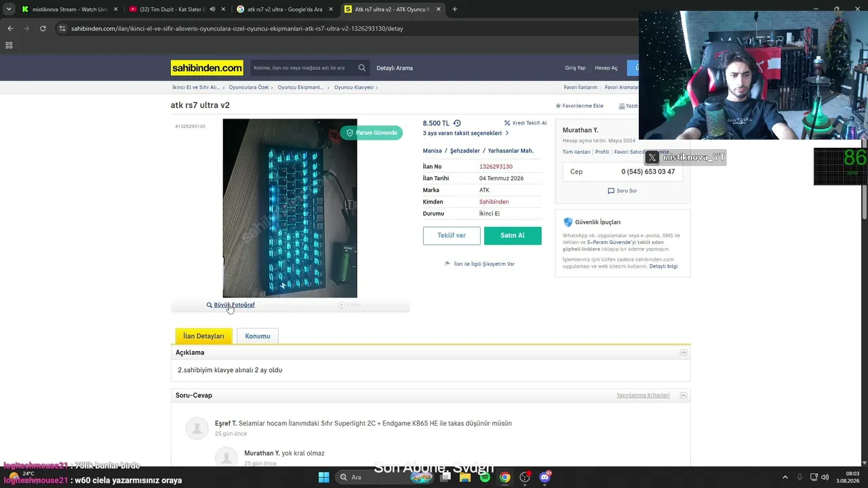Viewport: 868px width, 488px height.
Task: Open İkinci El ve Sıfır breadcrumb
Action: [x=195, y=87]
